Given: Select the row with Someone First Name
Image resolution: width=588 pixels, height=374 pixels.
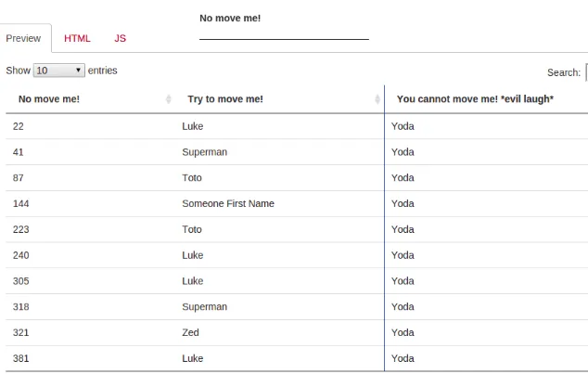Looking at the screenshot, I should point(228,203).
